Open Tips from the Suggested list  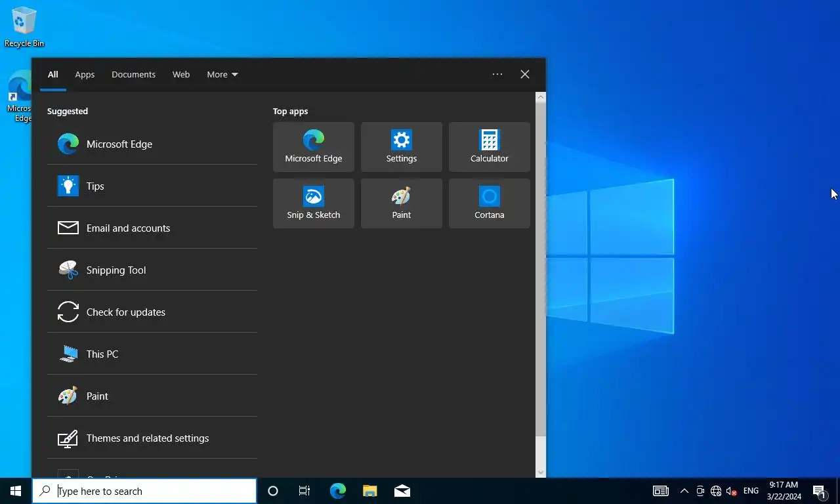(x=152, y=186)
